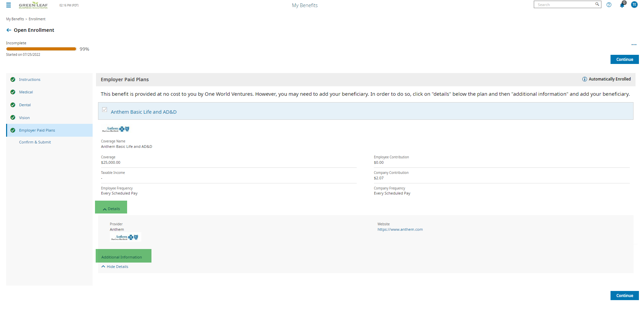
Task: Click the Anthem logo in Provider details
Action: (125, 237)
